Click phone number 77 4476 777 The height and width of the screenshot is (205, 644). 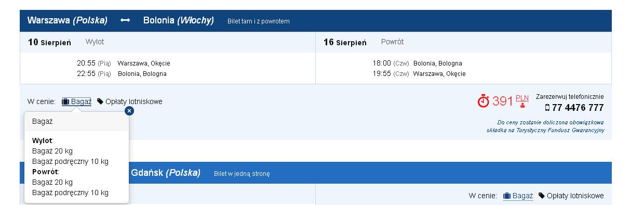(x=578, y=108)
